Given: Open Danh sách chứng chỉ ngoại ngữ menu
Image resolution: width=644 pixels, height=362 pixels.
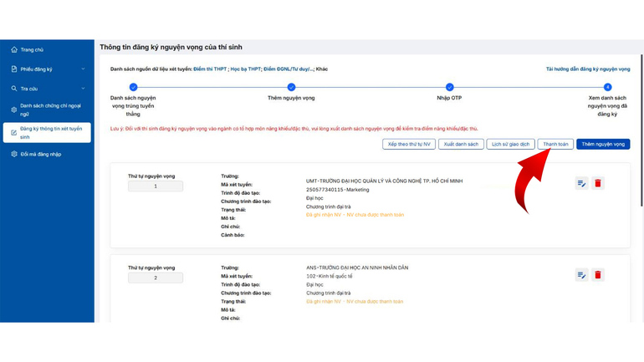Looking at the screenshot, I should 50,110.
